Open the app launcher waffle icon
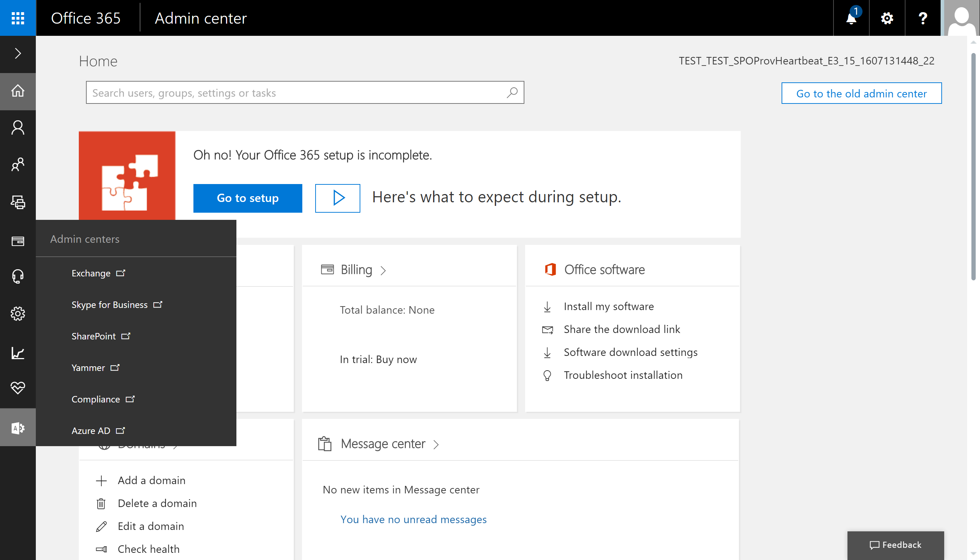The height and width of the screenshot is (560, 980). [18, 18]
